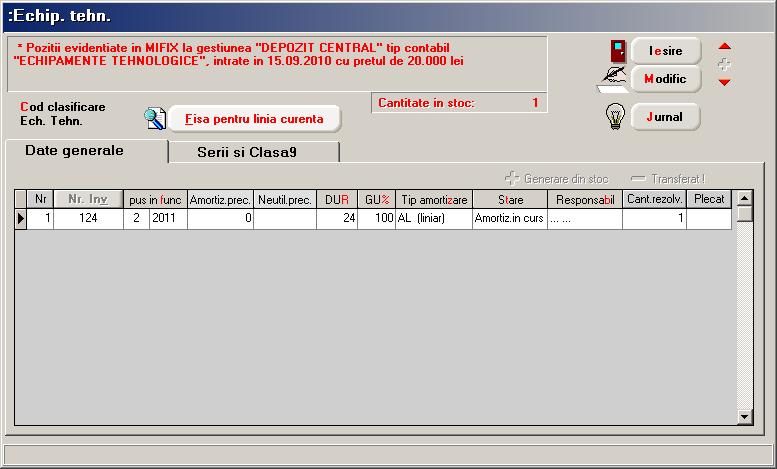The height and width of the screenshot is (469, 777).
Task: Click the pen-and-paper edit icon
Action: coord(613,80)
